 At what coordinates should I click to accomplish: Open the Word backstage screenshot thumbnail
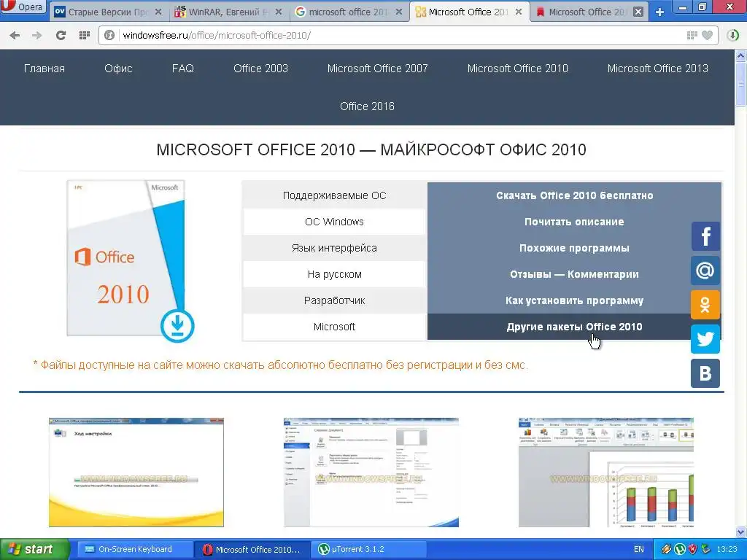pos(371,472)
